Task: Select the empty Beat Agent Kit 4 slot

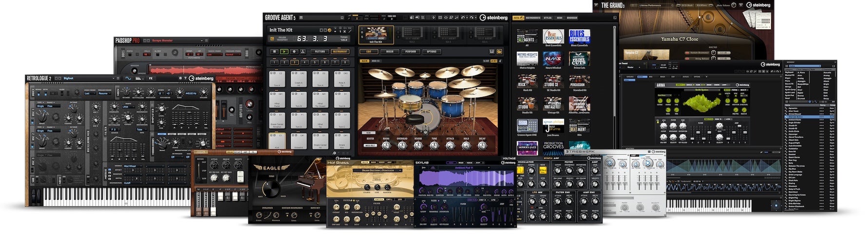Action: [x=485, y=35]
